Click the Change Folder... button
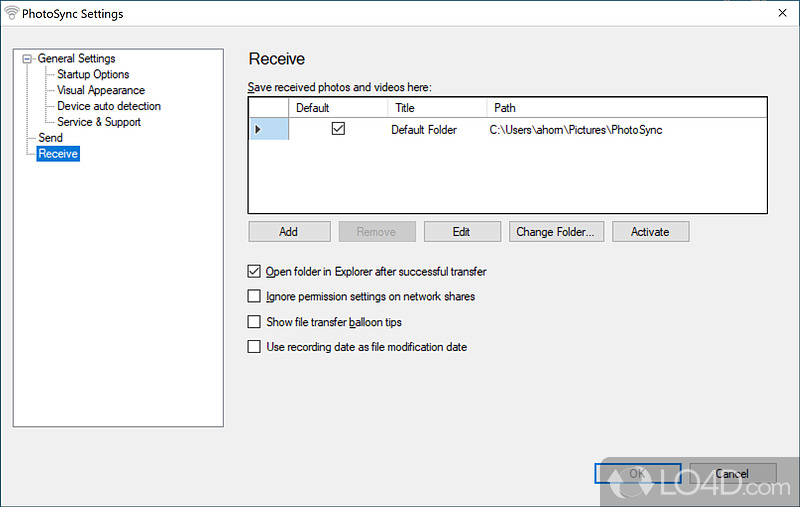 point(555,232)
